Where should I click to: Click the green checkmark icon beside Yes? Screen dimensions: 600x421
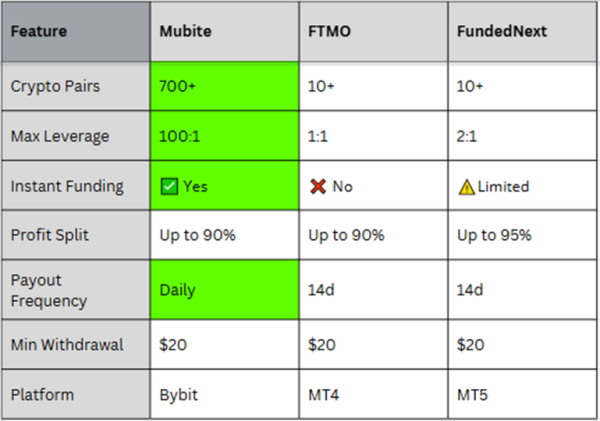point(169,187)
